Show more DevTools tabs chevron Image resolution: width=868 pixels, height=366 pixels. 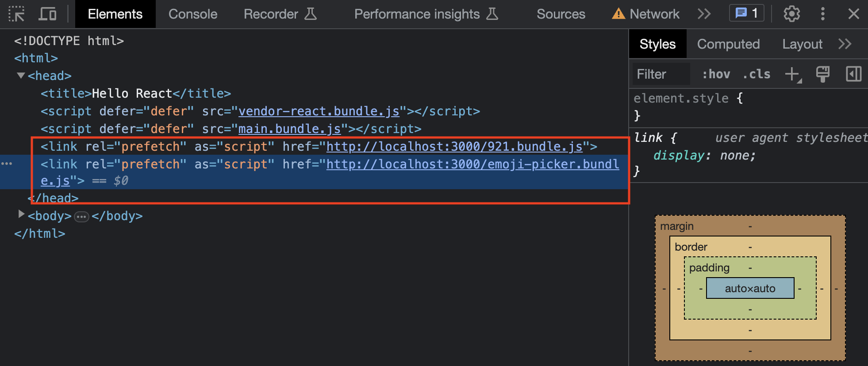tap(704, 14)
